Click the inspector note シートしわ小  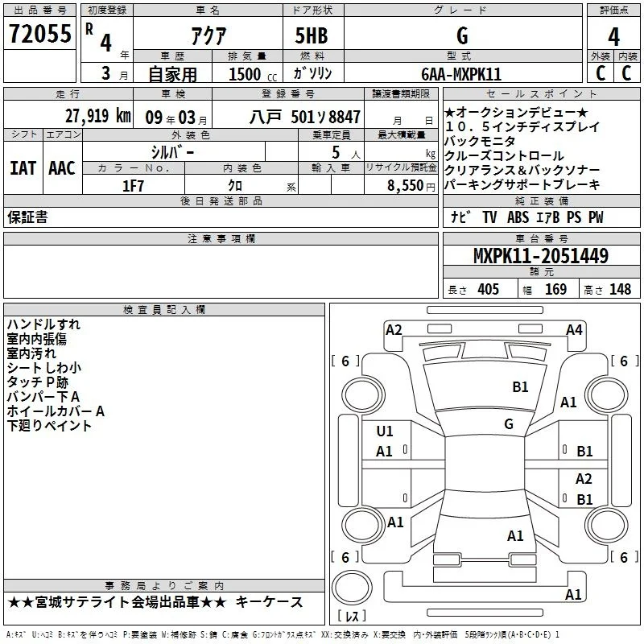click(44, 368)
